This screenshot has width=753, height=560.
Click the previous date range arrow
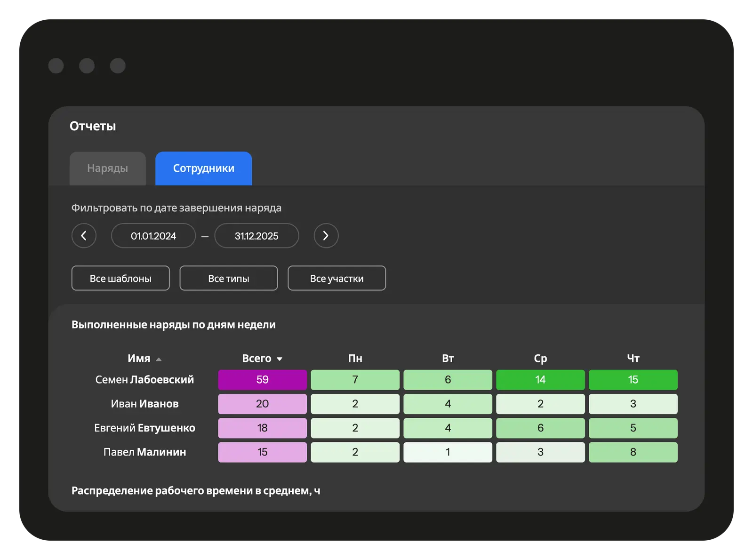84,236
